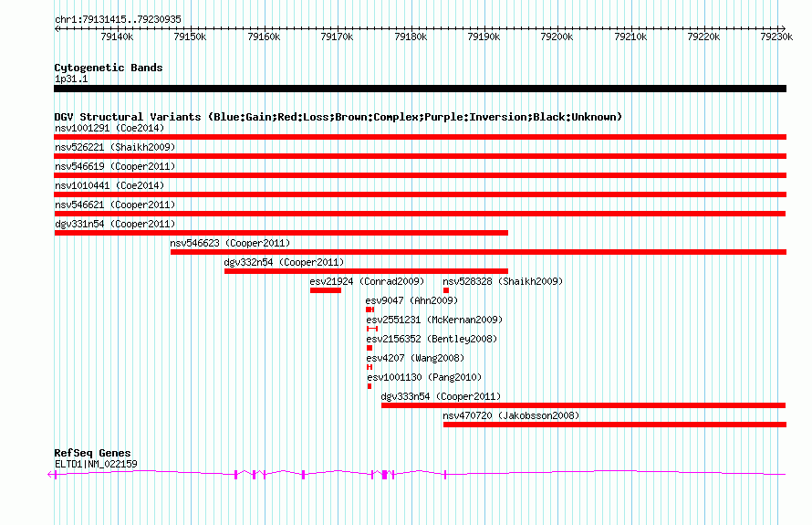Image resolution: width=812 pixels, height=525 pixels.
Task: Click the black 1p31.1 cytogenetic band bar
Action: 420,89
